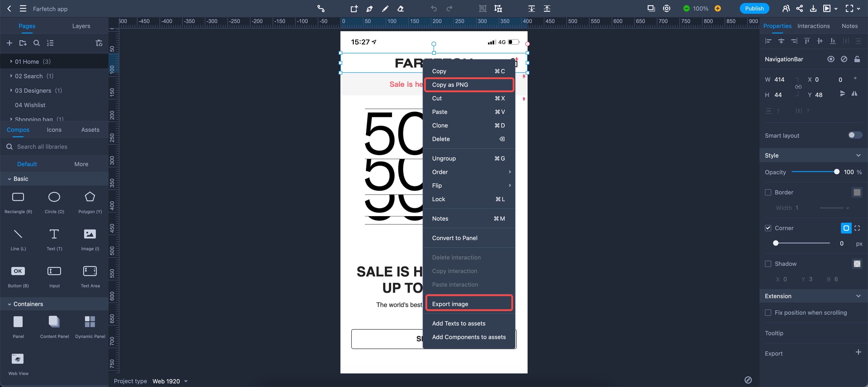Open the Project type Web 1920 dropdown
Viewport: 868px width, 387px height.
(x=170, y=381)
